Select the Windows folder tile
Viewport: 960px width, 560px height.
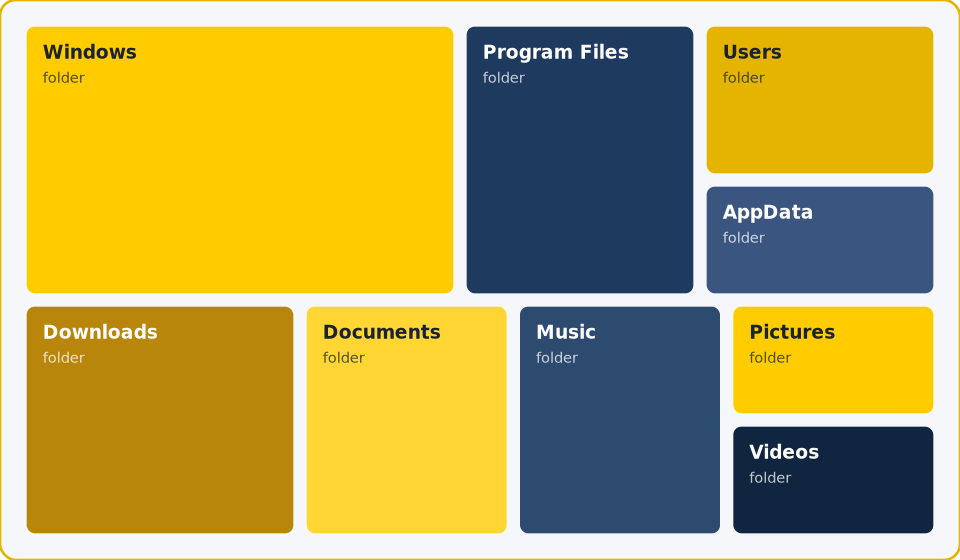pyautogui.click(x=240, y=160)
